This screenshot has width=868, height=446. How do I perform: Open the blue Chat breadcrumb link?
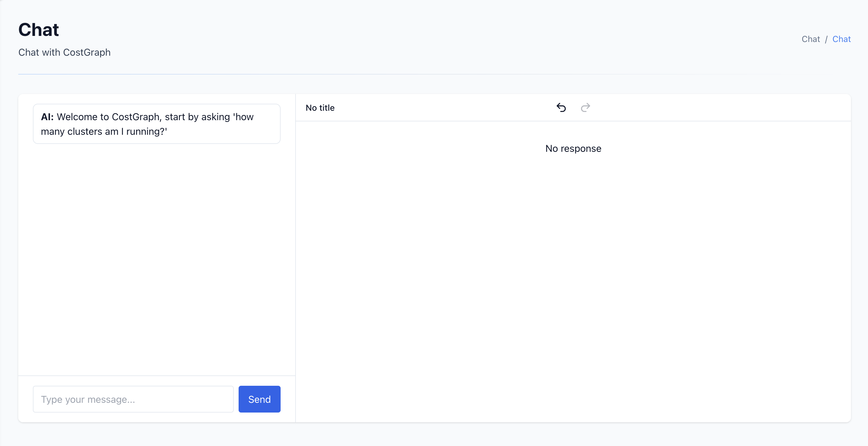pos(842,39)
